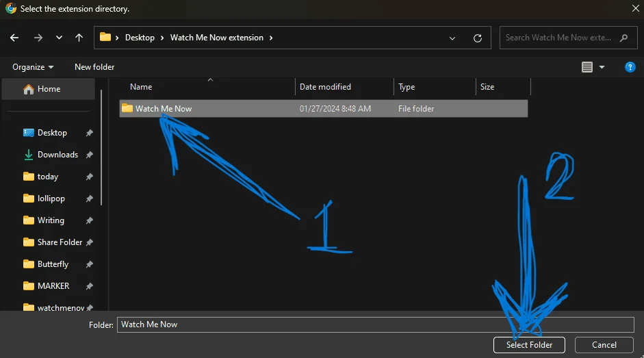Click the pin icon next to lollipop
The height and width of the screenshot is (358, 644).
click(x=89, y=199)
